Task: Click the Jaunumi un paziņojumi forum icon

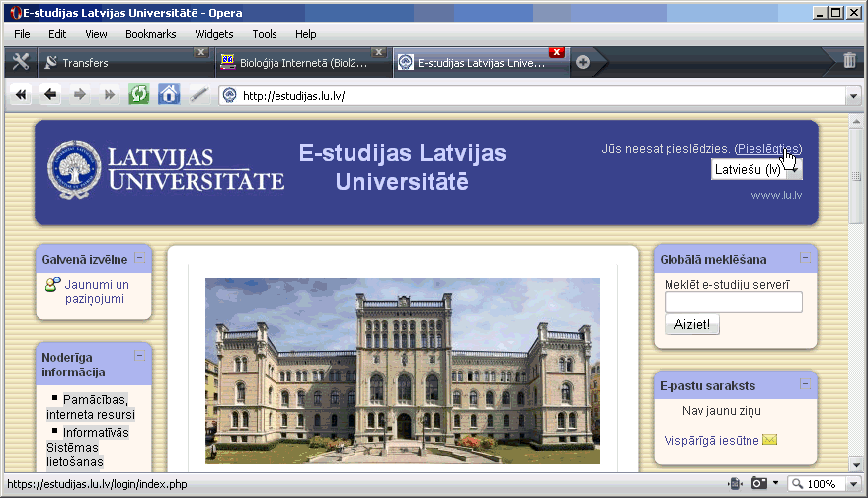Action: pos(52,285)
